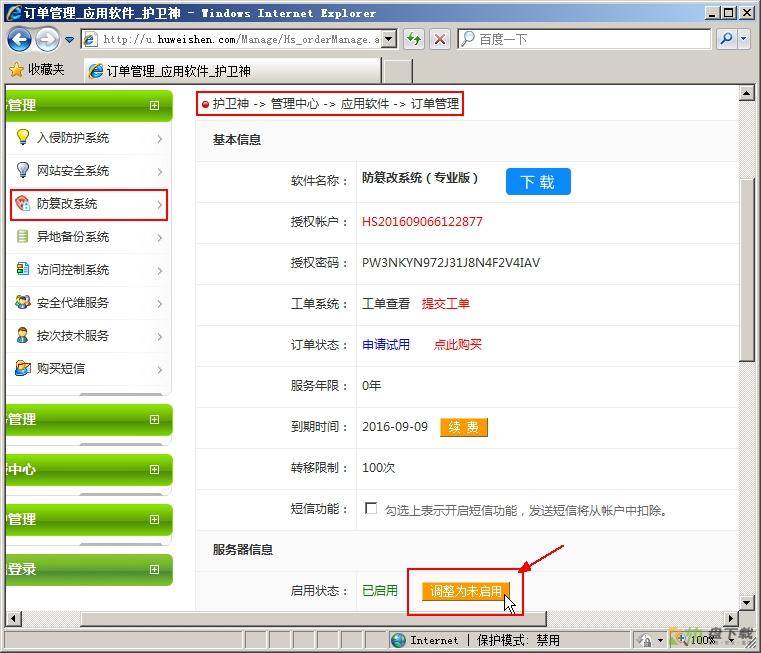761x653 pixels.
Task: Expand the 管理 panel below 中心
Action: (x=154, y=519)
